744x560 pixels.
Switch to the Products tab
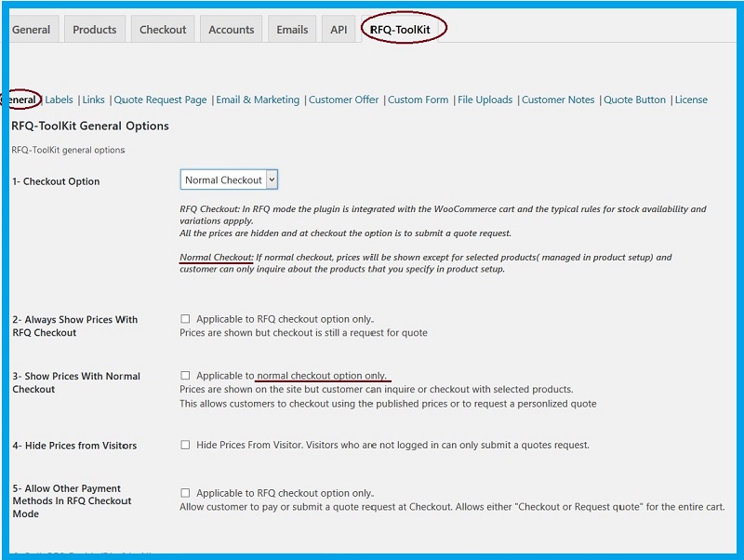[95, 30]
